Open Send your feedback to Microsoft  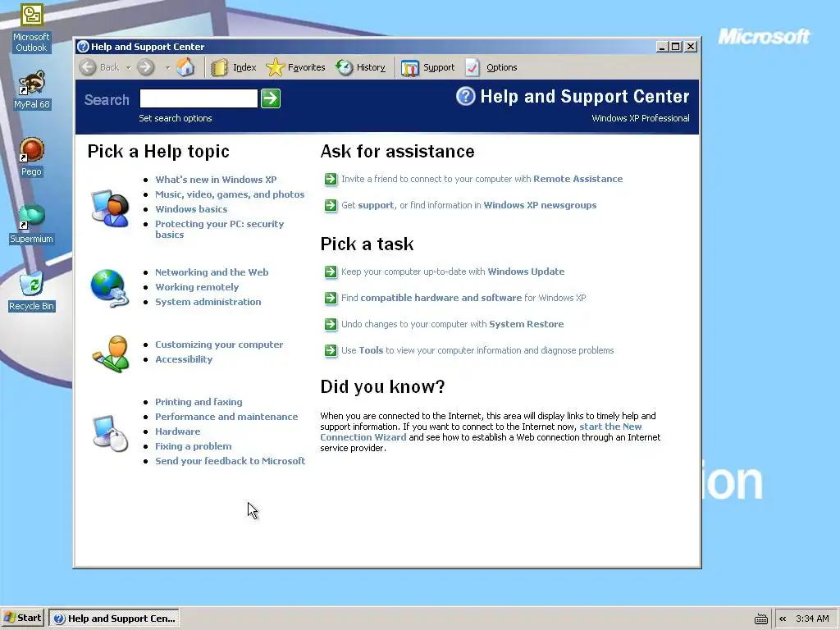tap(231, 461)
